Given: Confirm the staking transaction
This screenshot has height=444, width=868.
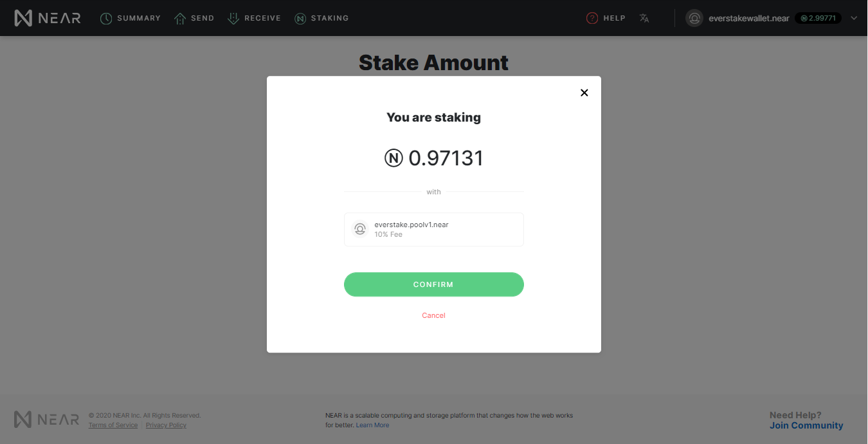Looking at the screenshot, I should 434,284.
